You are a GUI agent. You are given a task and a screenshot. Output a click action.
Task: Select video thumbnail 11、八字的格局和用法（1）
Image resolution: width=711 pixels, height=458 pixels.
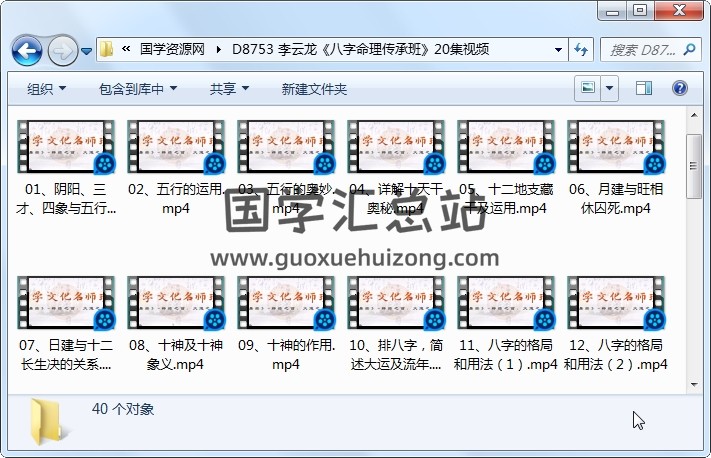(x=506, y=303)
